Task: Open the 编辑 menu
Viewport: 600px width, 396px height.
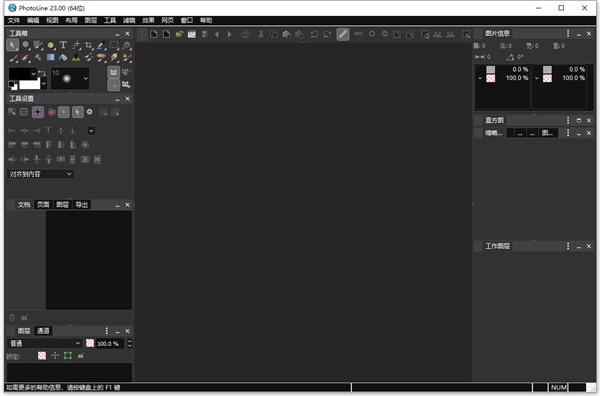Action: (x=33, y=20)
